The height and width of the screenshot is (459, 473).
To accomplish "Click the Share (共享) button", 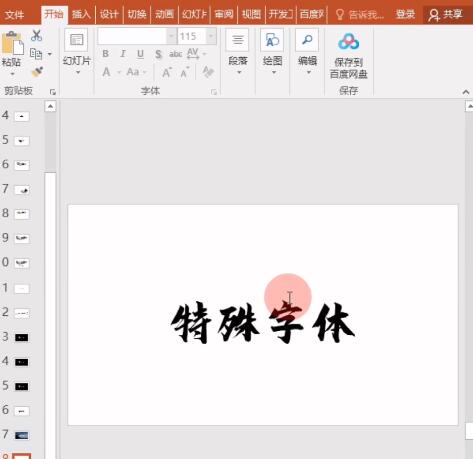I will click(446, 14).
